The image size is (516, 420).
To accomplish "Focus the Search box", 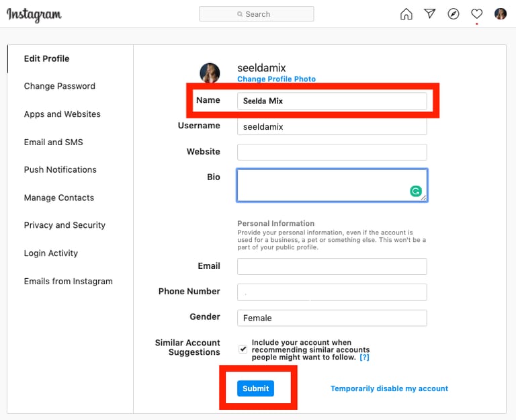I will pyautogui.click(x=257, y=14).
